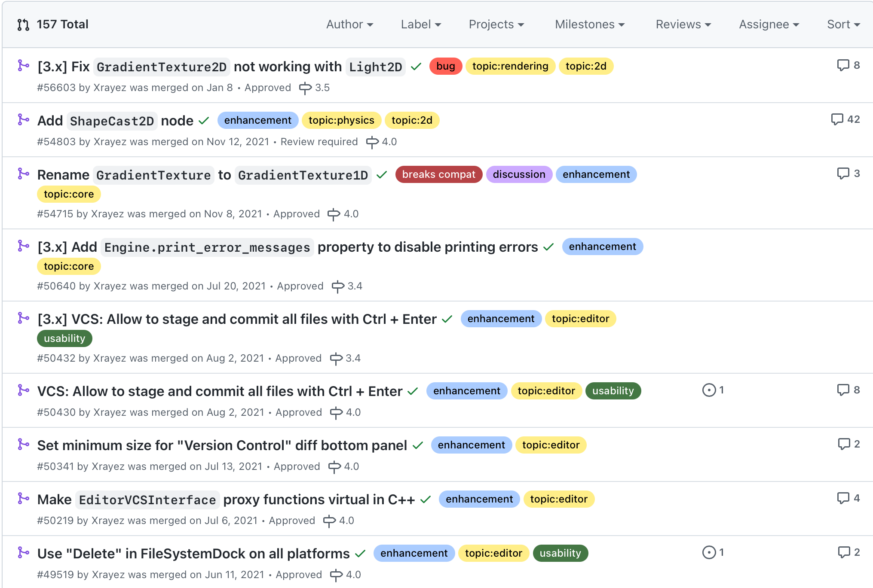Click topic:2d label on ShapeCast2D PR
Image resolution: width=873 pixels, height=588 pixels.
[x=412, y=120]
